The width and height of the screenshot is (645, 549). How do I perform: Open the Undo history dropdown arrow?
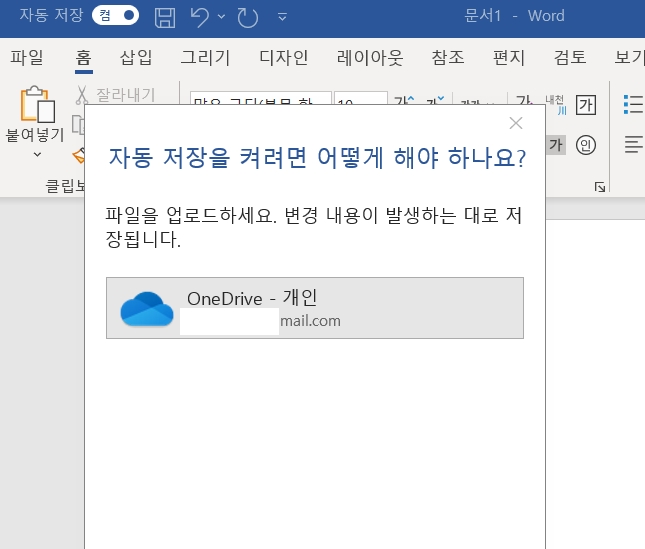(221, 16)
